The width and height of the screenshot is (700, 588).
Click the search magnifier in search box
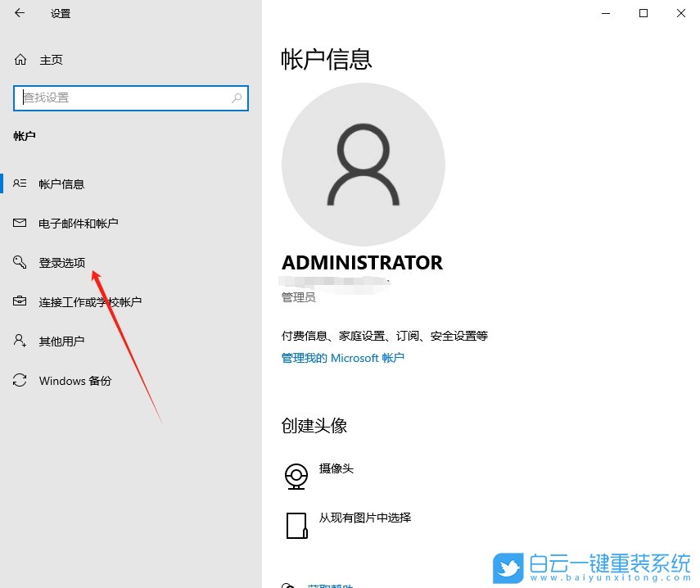tap(237, 97)
